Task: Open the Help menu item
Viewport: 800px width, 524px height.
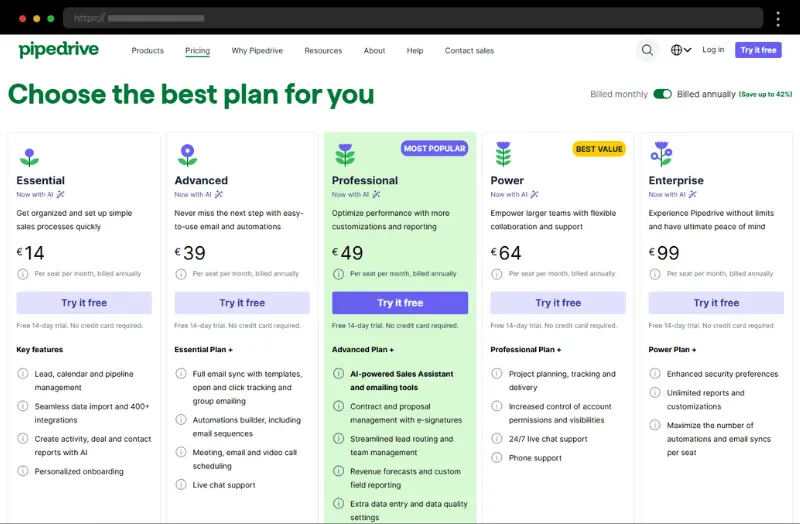Action: 415,51
